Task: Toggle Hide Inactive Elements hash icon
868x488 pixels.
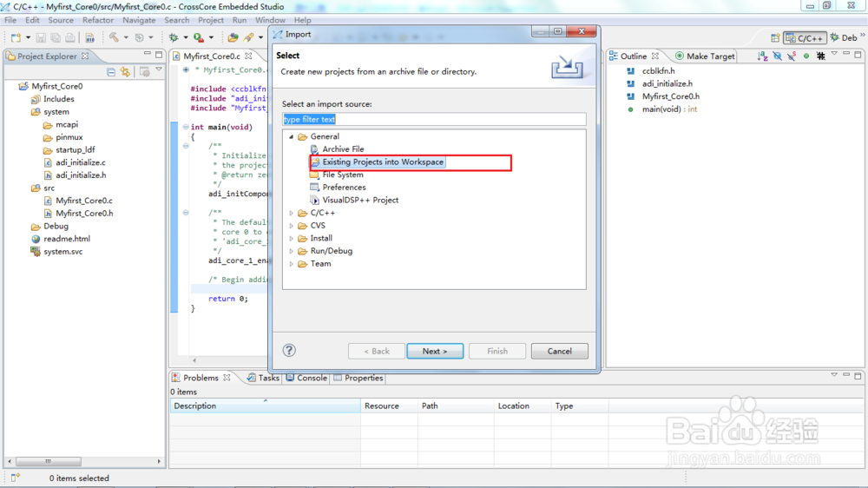Action: pos(821,56)
